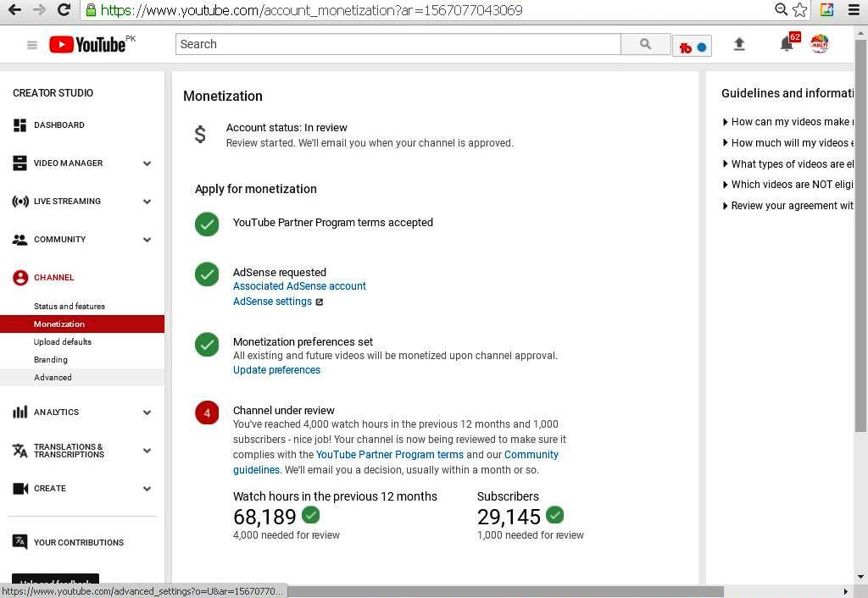Click the green check beside terms accepted
Screen dimensions: 868x598
207,224
